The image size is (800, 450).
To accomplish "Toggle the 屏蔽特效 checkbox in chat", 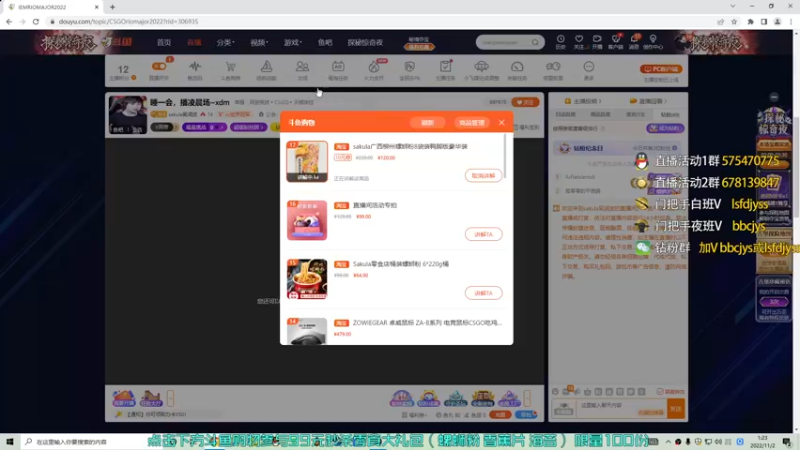I will 660,391.
